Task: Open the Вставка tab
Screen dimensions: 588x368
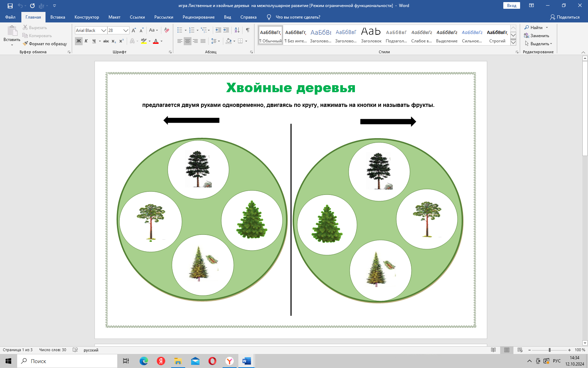Action: [57, 17]
